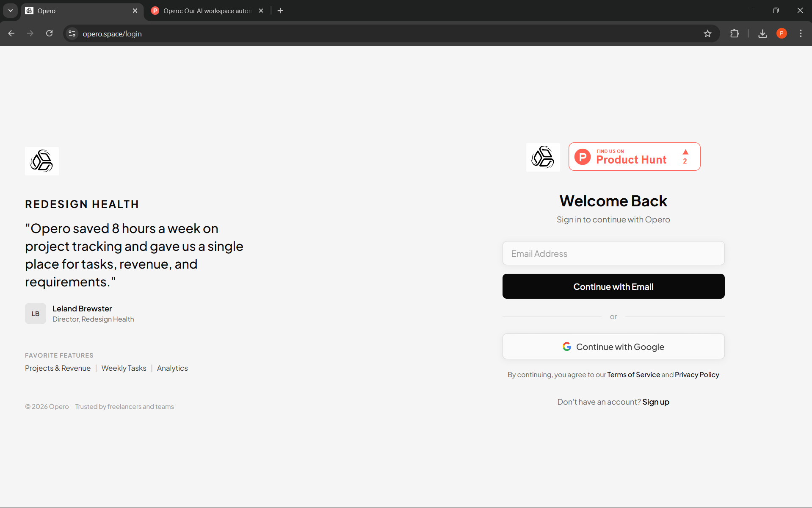
Task: Click the Google G logo
Action: pos(566,347)
